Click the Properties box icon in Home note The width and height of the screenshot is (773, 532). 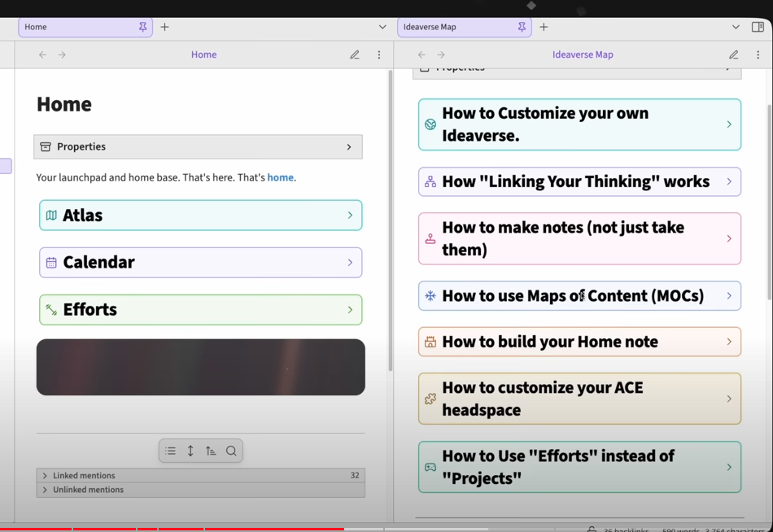click(46, 147)
